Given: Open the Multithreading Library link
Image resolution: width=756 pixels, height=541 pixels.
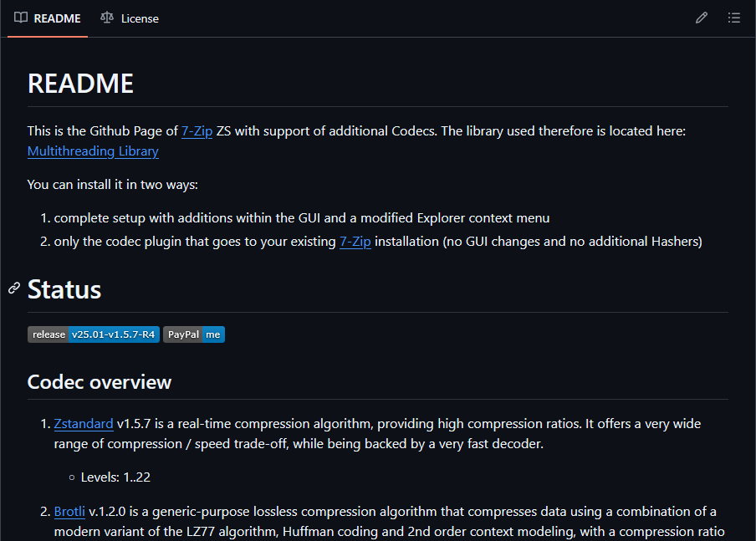Looking at the screenshot, I should [93, 151].
